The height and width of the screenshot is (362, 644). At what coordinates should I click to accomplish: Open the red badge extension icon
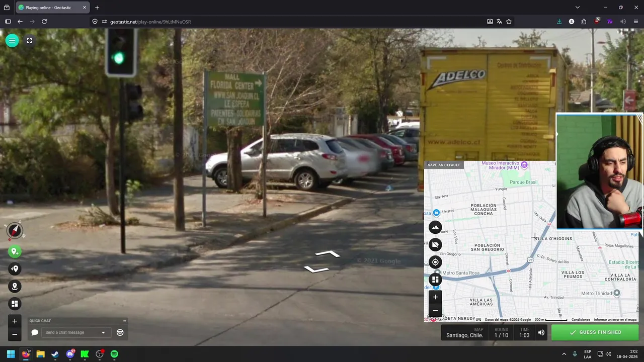click(x=597, y=22)
